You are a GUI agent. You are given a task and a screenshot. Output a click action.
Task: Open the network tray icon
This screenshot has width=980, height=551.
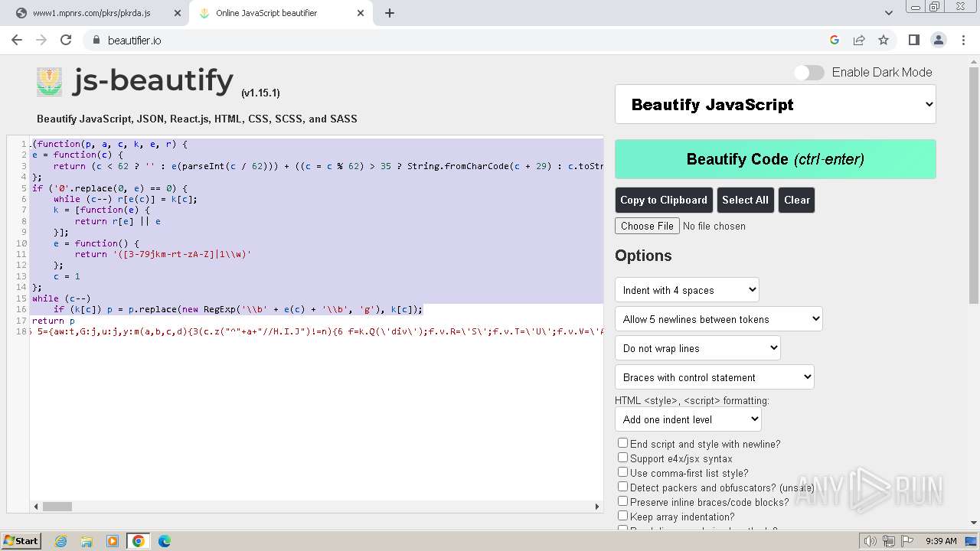coord(889,541)
